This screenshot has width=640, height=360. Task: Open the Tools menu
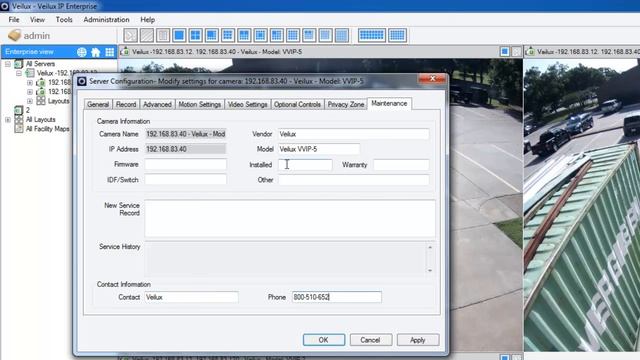(64, 20)
